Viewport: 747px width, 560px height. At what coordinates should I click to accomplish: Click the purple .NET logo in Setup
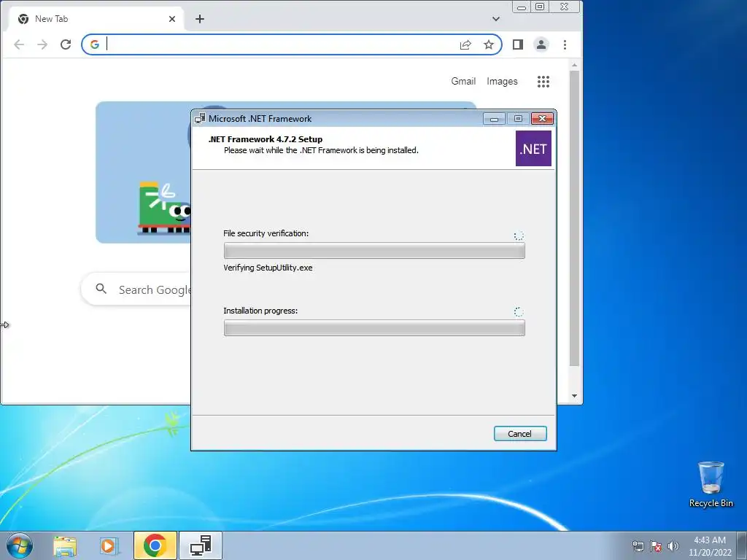point(533,149)
